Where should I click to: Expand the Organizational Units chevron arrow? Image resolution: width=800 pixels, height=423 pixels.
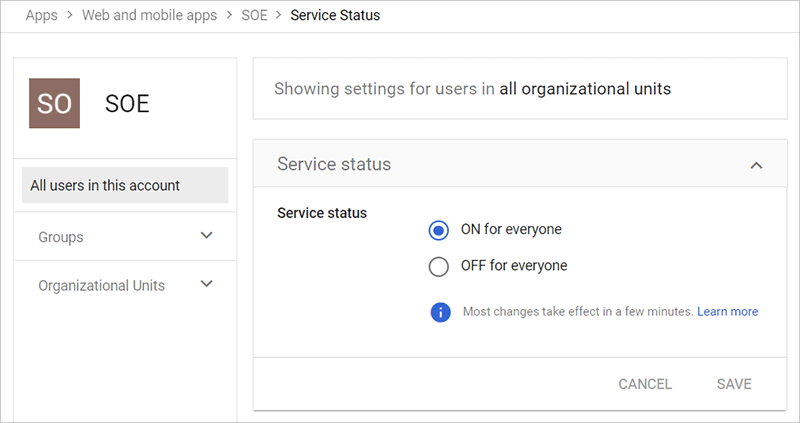pos(207,284)
